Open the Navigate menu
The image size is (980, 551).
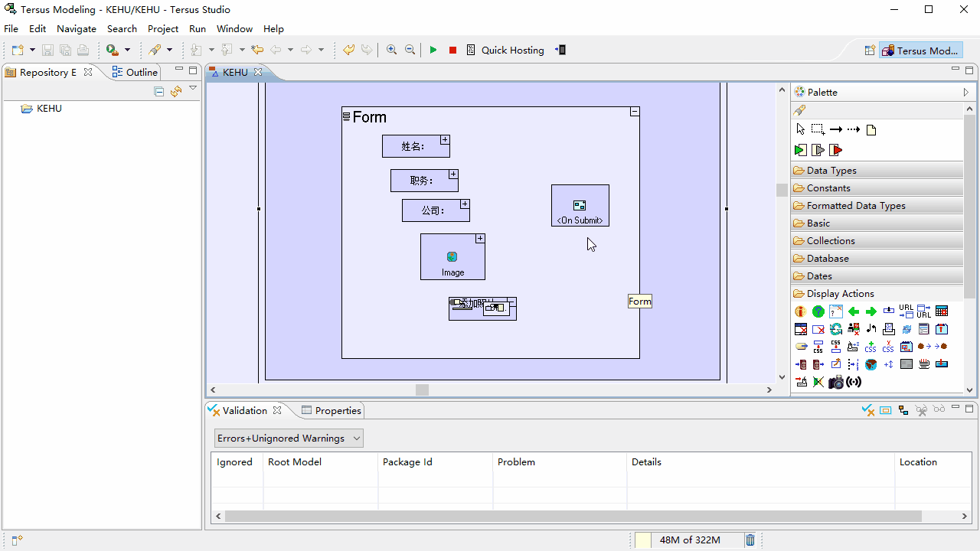(x=77, y=28)
